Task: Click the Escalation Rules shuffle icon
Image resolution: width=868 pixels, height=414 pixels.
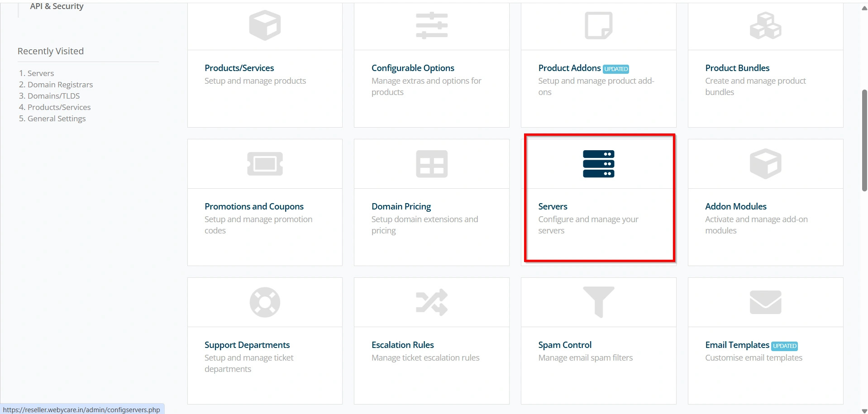Action: [432, 302]
